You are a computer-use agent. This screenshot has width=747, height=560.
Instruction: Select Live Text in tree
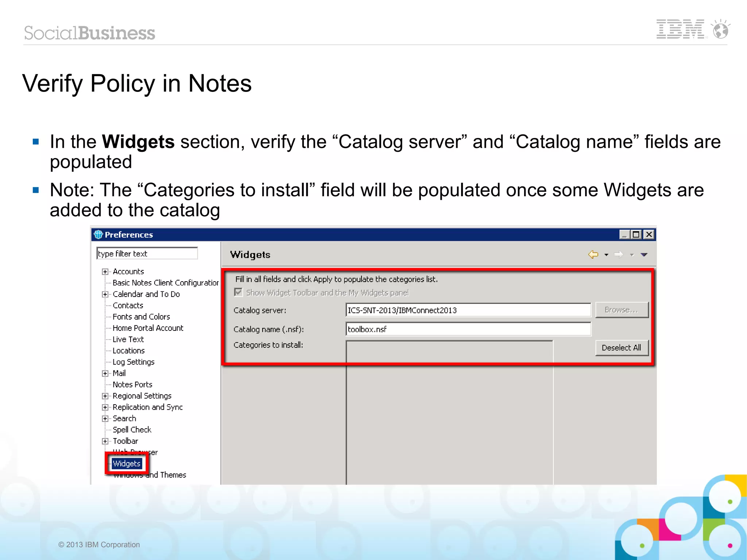point(128,339)
